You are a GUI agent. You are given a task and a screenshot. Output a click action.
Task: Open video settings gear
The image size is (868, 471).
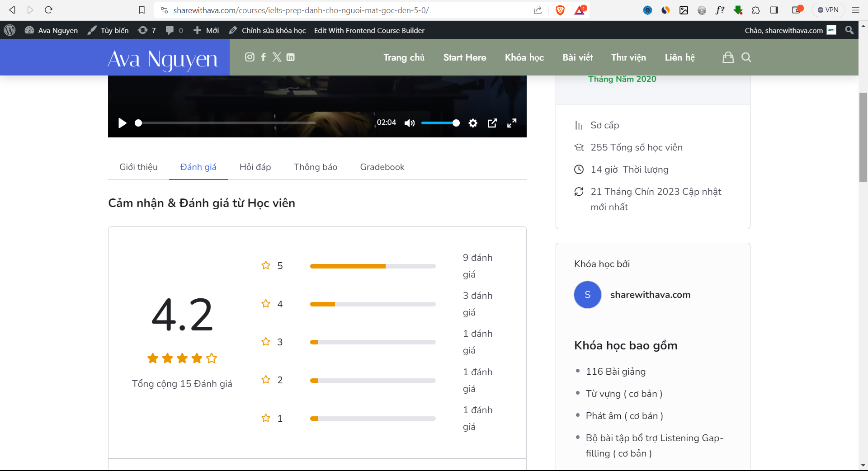[x=473, y=123]
